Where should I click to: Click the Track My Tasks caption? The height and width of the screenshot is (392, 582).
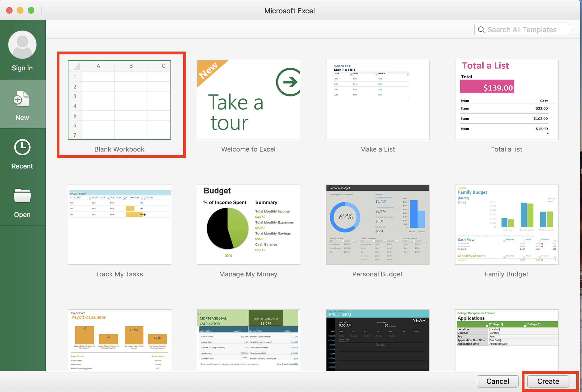[119, 274]
